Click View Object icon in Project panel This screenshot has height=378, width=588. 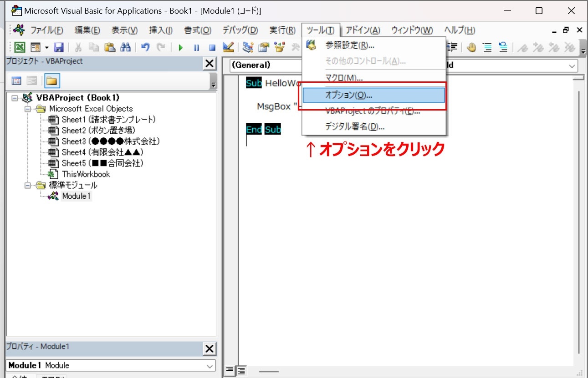click(32, 81)
